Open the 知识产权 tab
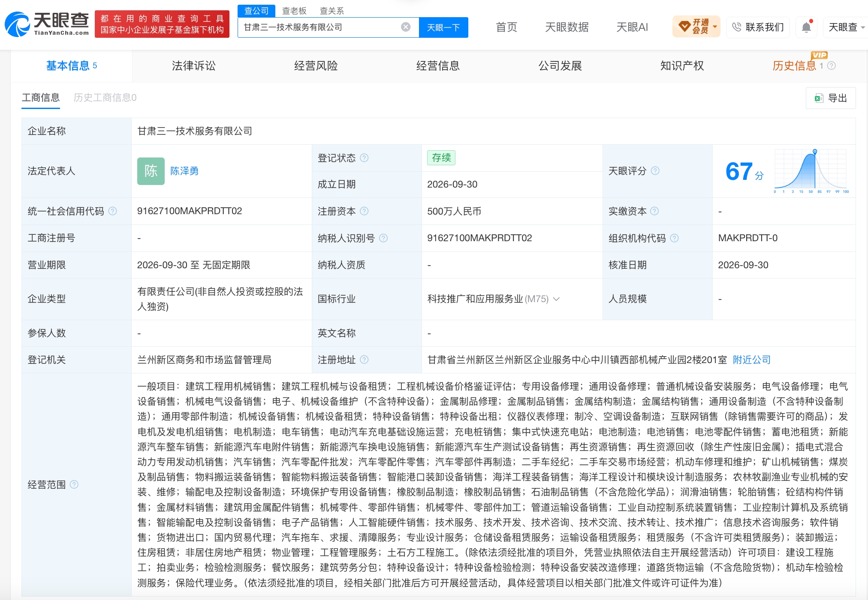Screen dimensions: 868x600 682,66
